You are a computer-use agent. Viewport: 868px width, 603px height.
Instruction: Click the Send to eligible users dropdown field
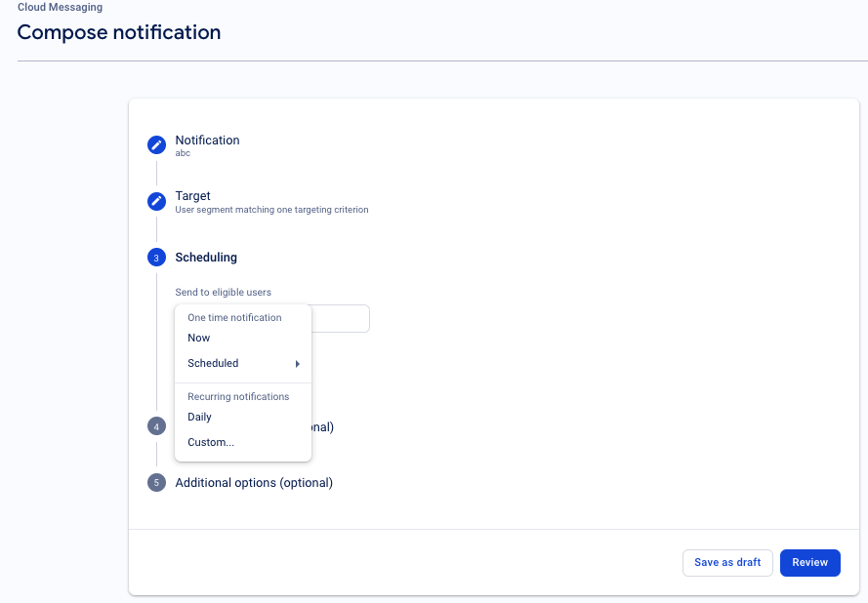(x=340, y=319)
